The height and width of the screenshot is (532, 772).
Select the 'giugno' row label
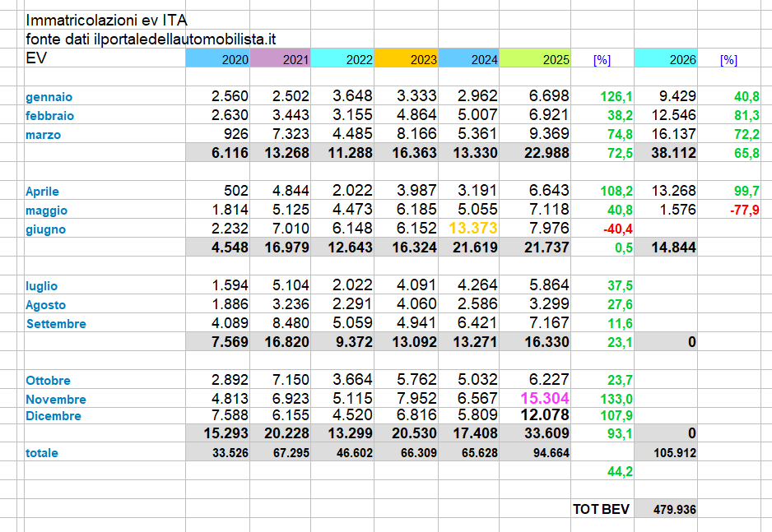point(45,229)
